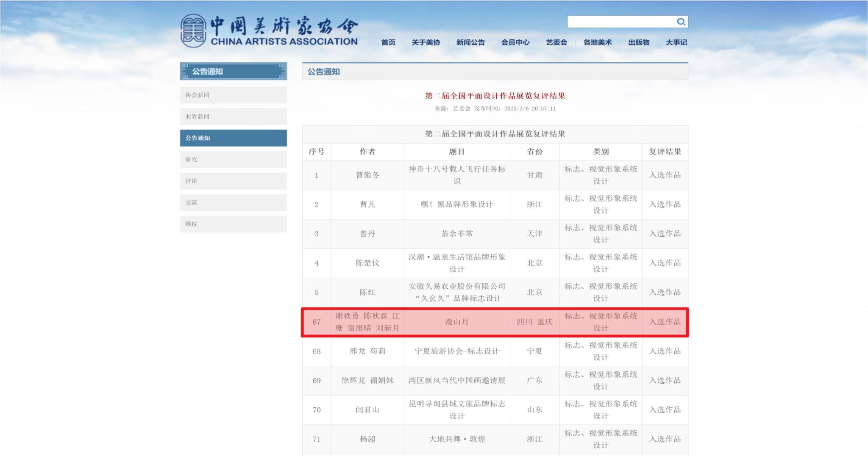
Task: Click the highlighted row 67 漫山月 title
Action: pyautogui.click(x=456, y=322)
